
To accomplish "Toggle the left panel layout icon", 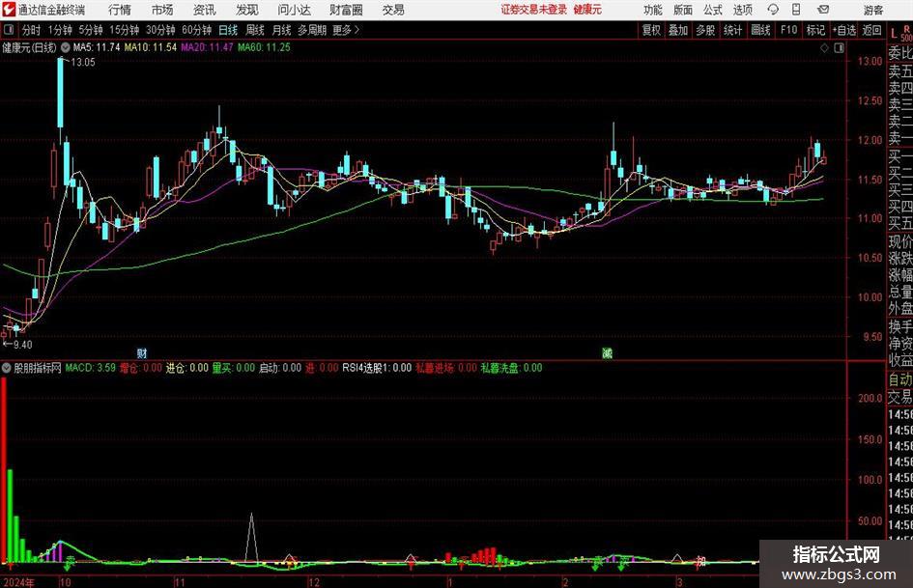I will 8,30.
